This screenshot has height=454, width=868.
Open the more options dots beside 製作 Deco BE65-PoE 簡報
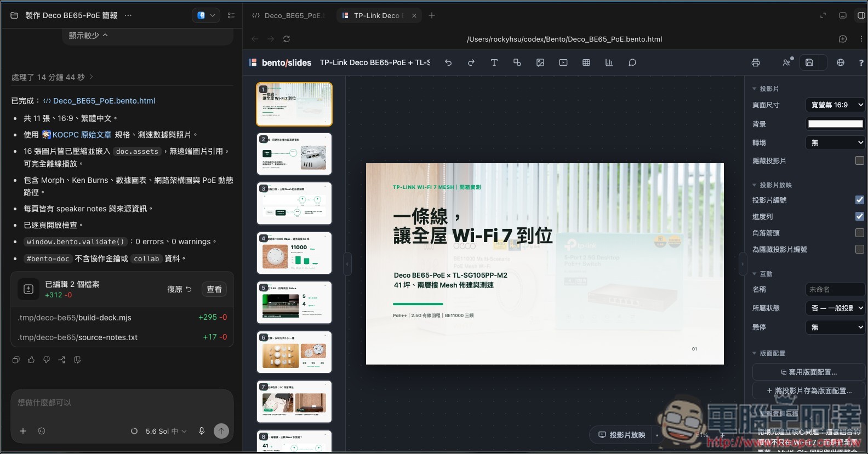(128, 15)
